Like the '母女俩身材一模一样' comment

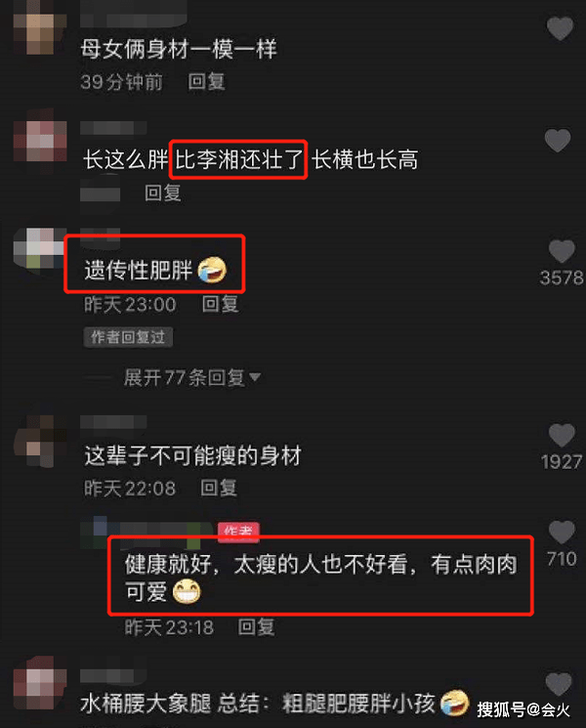560,28
